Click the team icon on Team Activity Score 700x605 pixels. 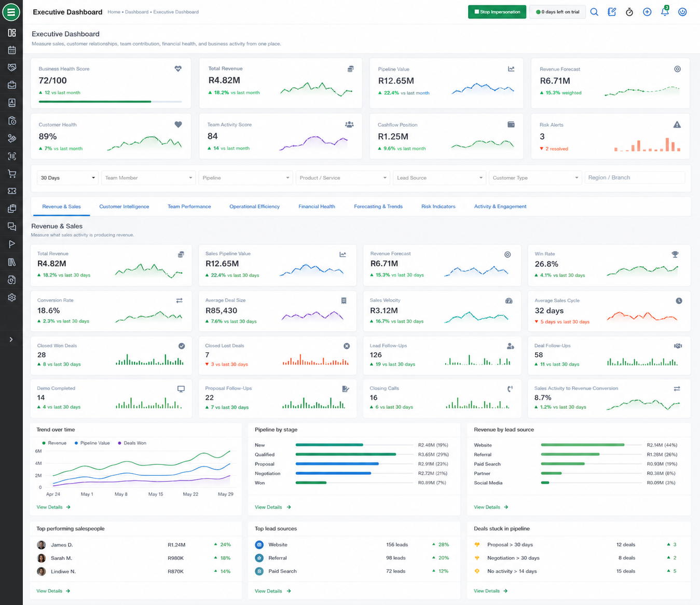(x=349, y=125)
